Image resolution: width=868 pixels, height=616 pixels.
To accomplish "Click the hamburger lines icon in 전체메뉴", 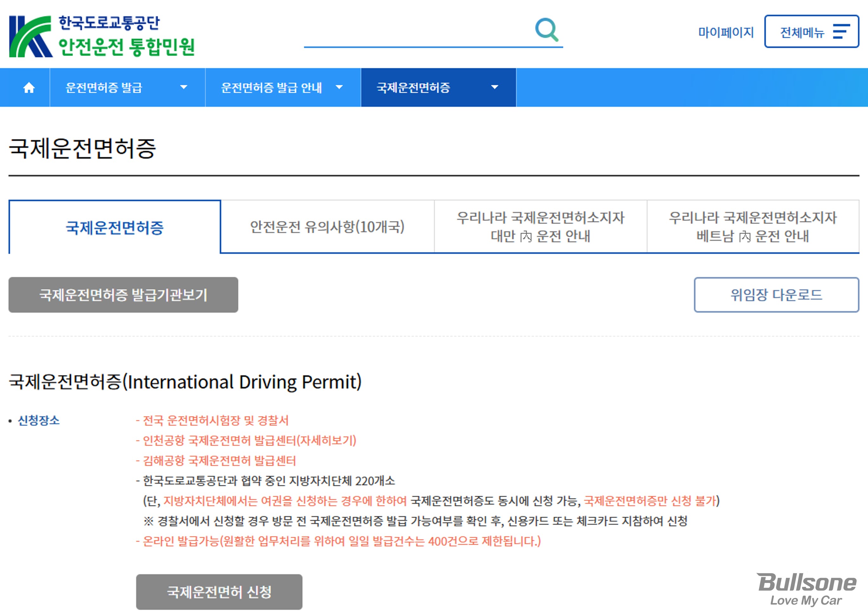I will coord(841,31).
